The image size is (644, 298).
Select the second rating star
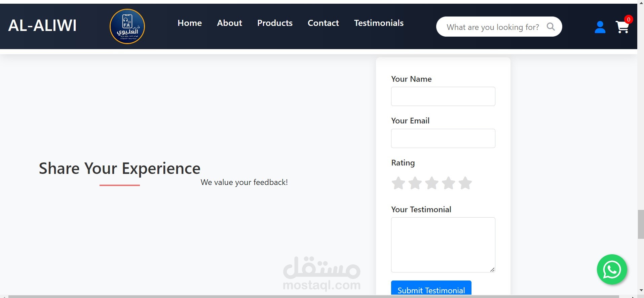(415, 183)
